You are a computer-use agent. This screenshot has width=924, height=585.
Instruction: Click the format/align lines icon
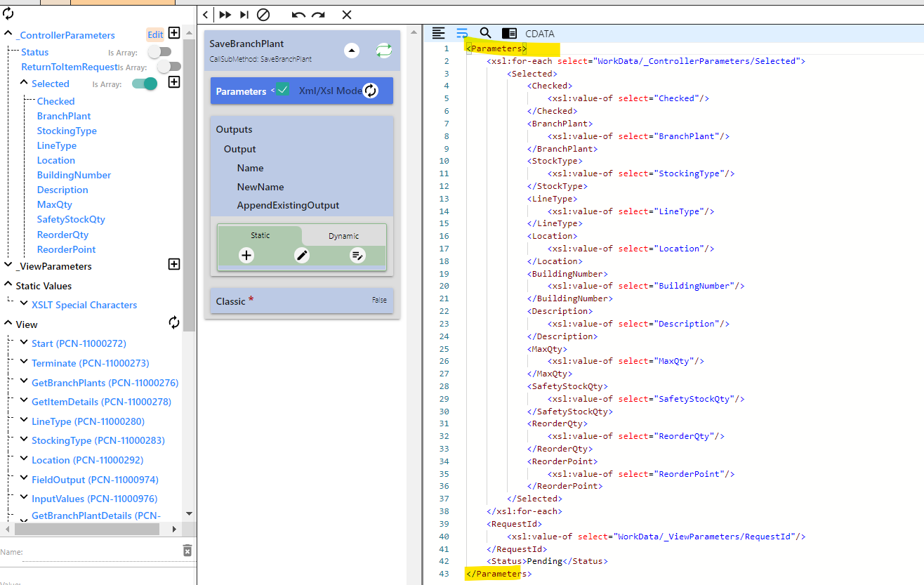(x=438, y=33)
